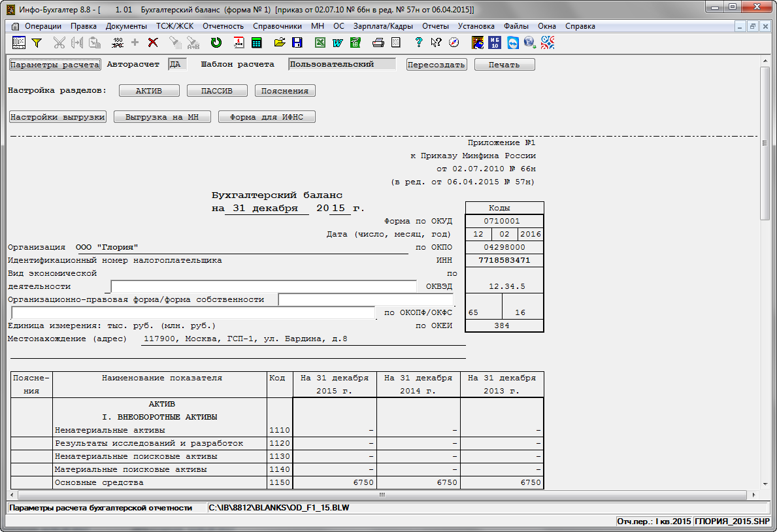Screen dimensions: 777x532
Task: Click the blue question mark help icon
Action: (x=419, y=42)
